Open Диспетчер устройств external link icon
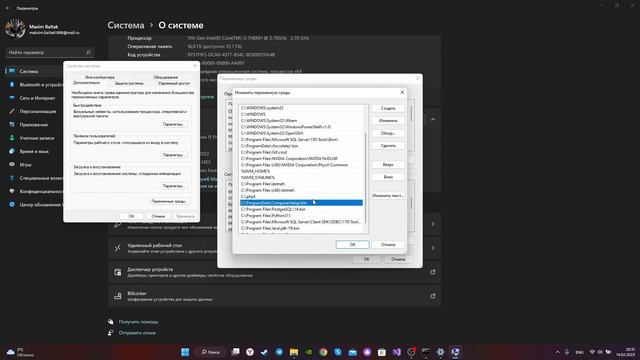 (x=433, y=272)
